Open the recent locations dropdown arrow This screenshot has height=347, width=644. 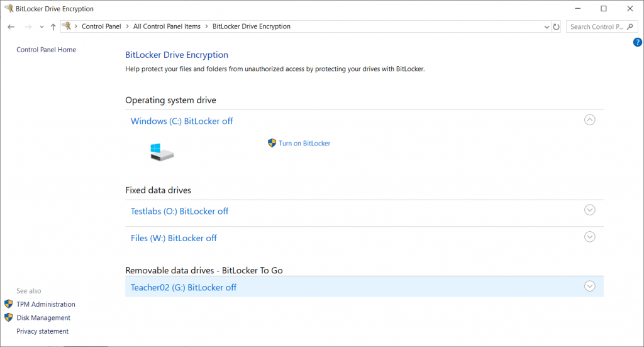[42, 27]
